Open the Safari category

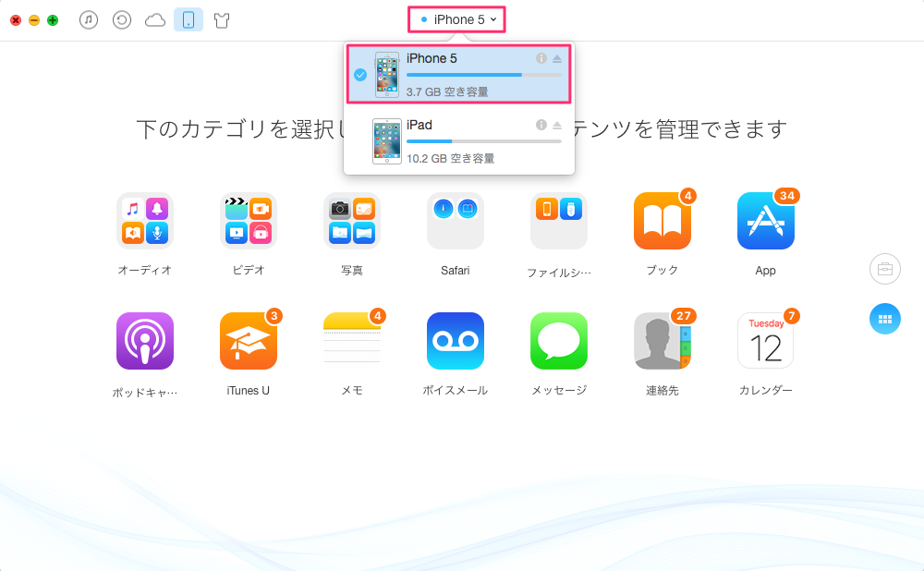coord(456,221)
